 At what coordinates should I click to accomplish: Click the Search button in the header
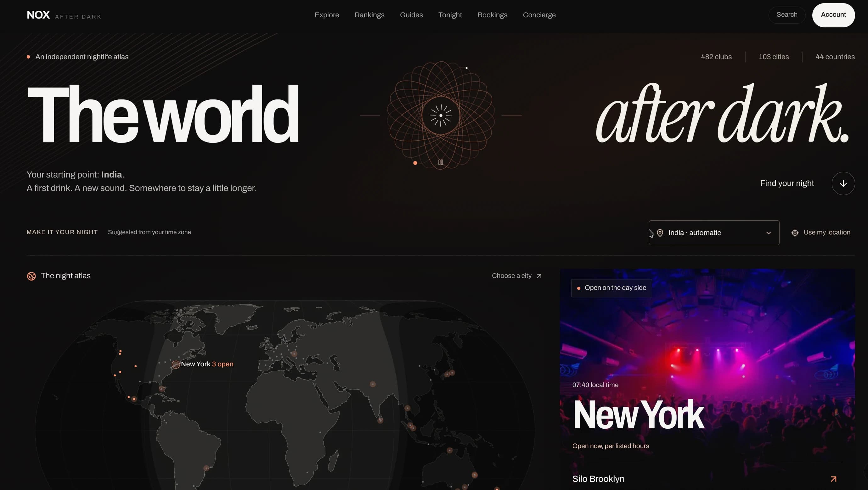click(787, 15)
